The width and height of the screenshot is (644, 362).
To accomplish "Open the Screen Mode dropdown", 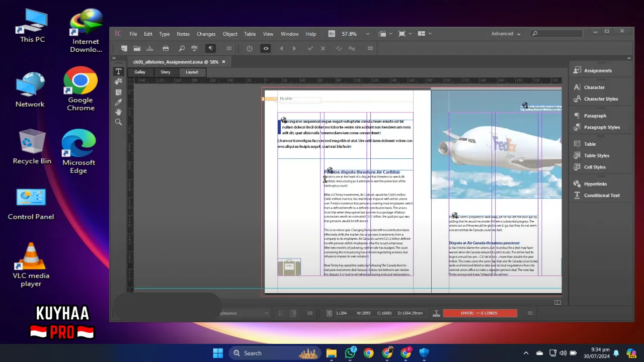I will point(405,34).
